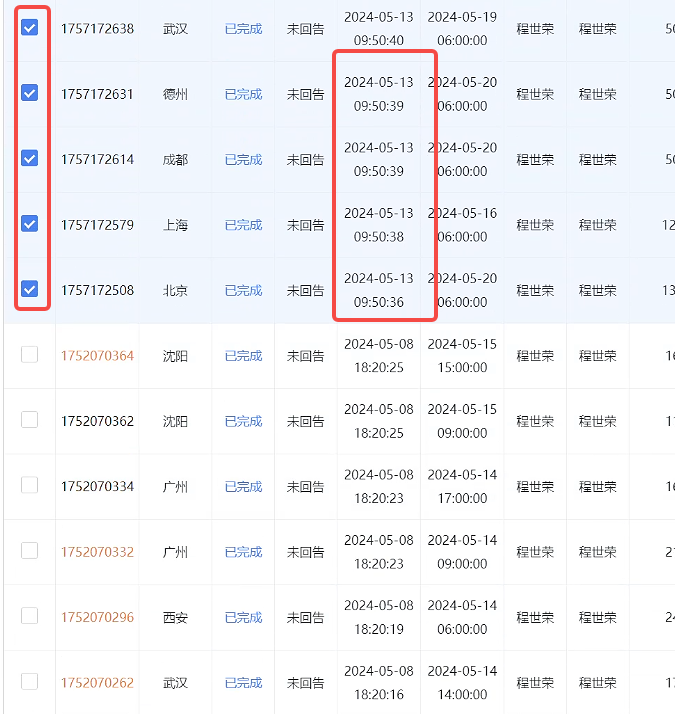Open the 已完成 link for order 1752070334
Viewport: 675px width, 714px height.
tap(244, 487)
